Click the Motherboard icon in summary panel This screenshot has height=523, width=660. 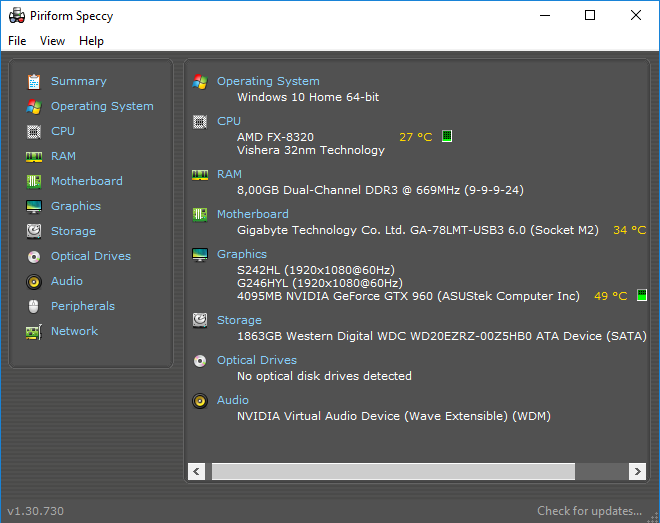pyautogui.click(x=200, y=215)
